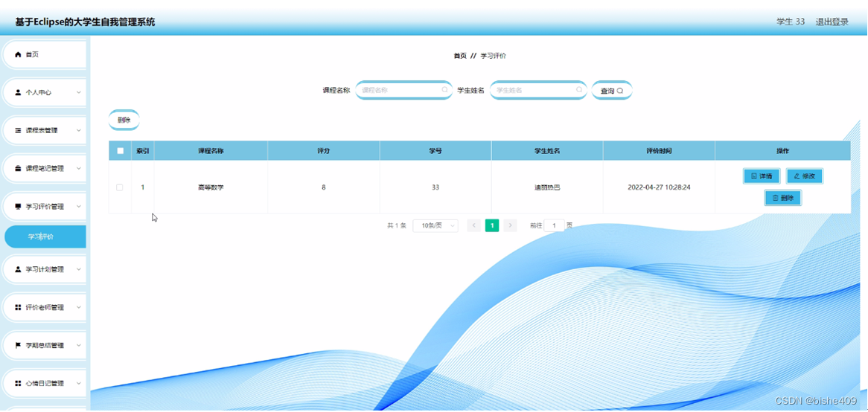
Task: Click the 迪丽热巴 student name cell
Action: click(x=547, y=187)
